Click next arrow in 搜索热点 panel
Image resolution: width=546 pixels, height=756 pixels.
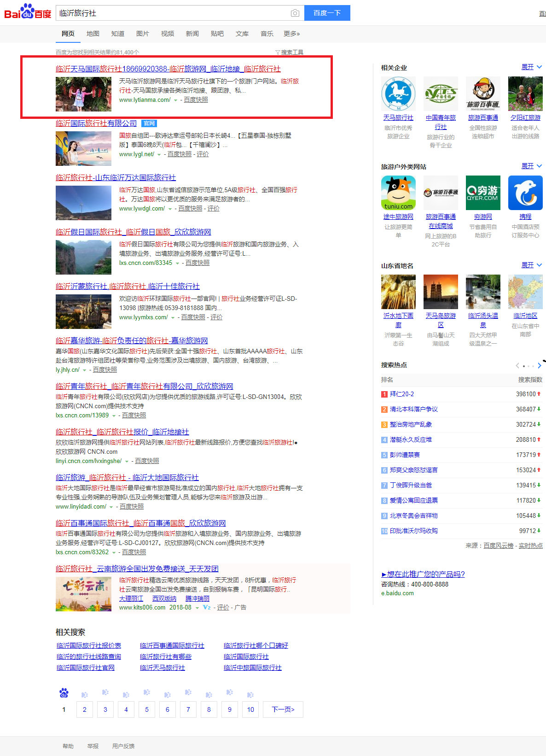pos(540,366)
